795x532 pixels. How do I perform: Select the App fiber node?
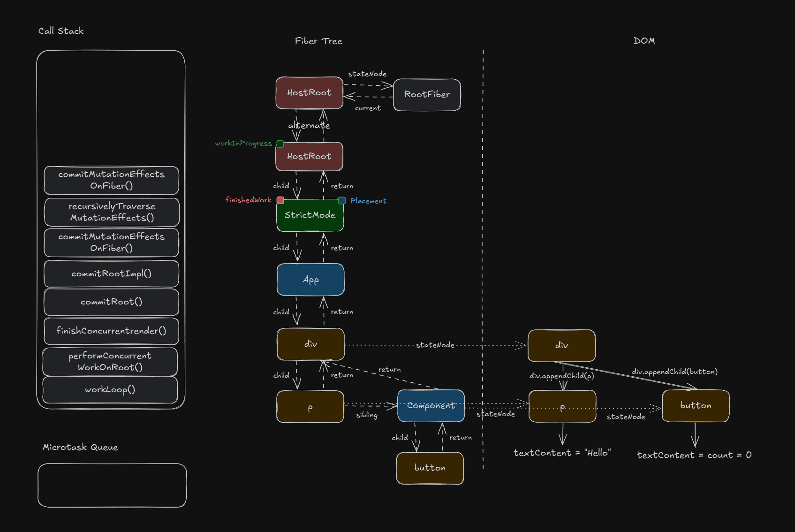pyautogui.click(x=310, y=280)
